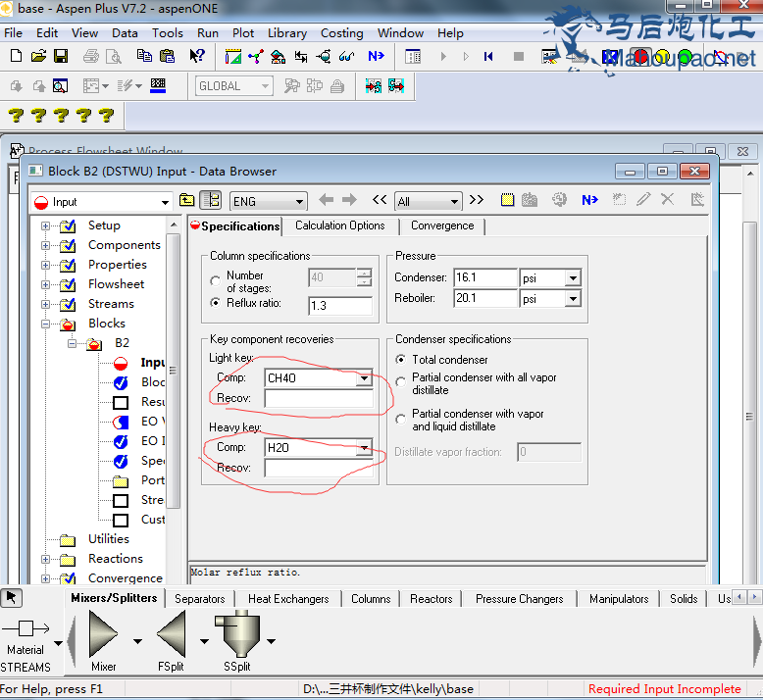Open the Costing menu
Viewport: 763px width, 700px height.
coord(341,33)
